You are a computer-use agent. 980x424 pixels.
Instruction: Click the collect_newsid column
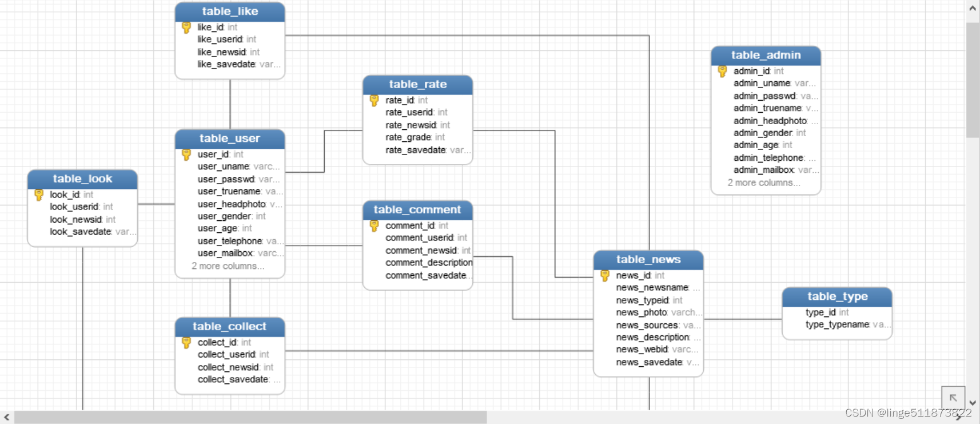click(235, 367)
